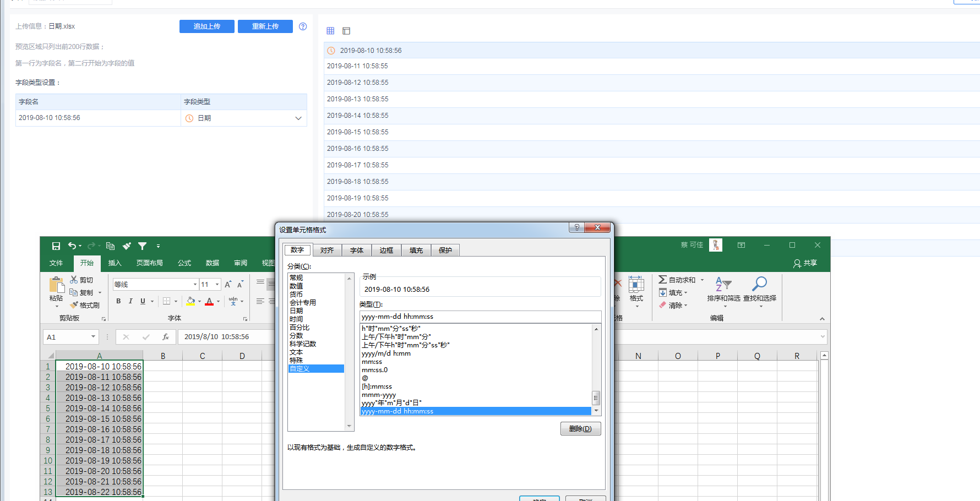Switch to the 公式 Formulas ribbon tab
The height and width of the screenshot is (501, 980).
pos(184,263)
